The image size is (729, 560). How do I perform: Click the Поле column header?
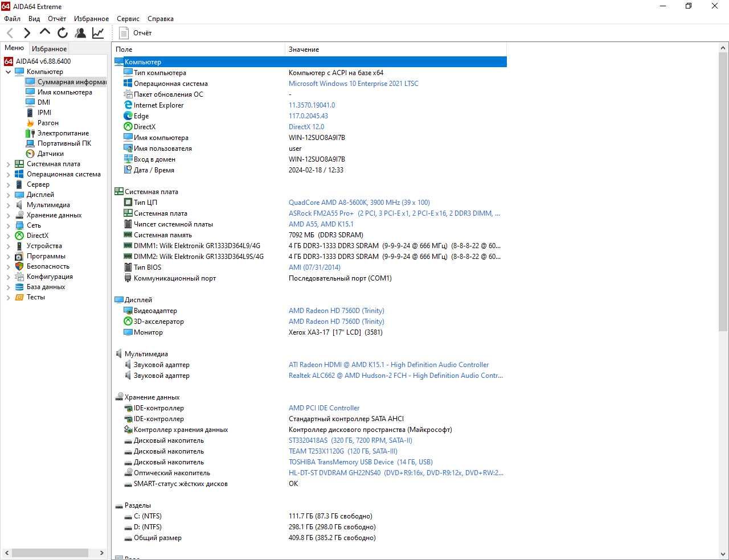coord(198,50)
